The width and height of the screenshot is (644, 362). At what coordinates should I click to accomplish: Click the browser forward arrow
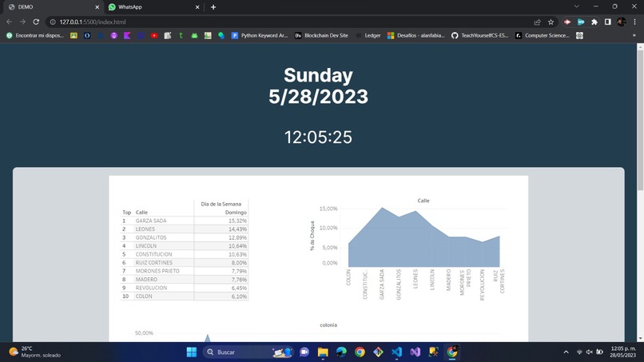(x=22, y=22)
